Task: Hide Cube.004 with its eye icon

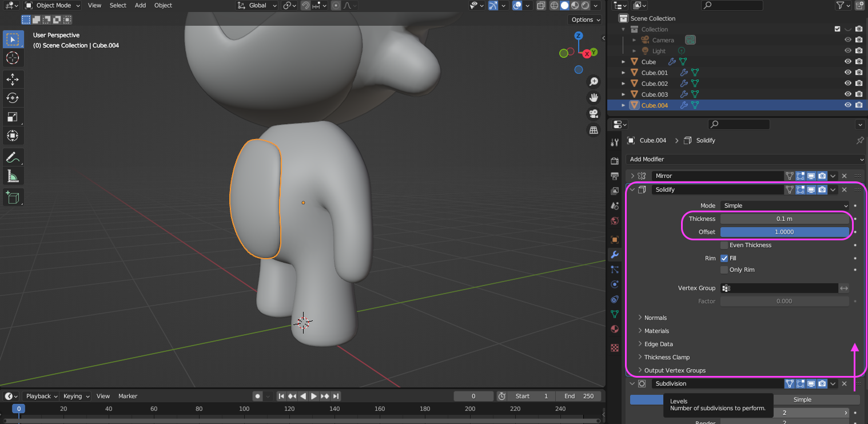Action: (848, 105)
